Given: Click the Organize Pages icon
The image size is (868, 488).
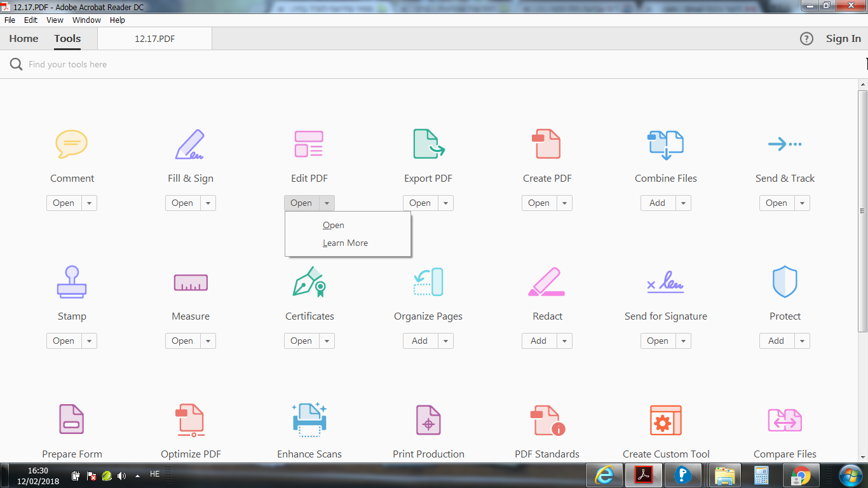Looking at the screenshot, I should pyautogui.click(x=428, y=282).
